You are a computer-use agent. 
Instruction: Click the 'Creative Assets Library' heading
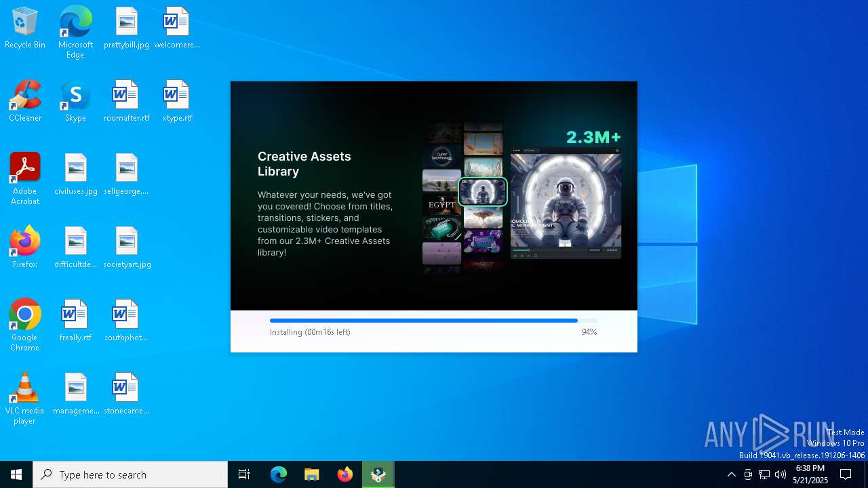(x=304, y=163)
